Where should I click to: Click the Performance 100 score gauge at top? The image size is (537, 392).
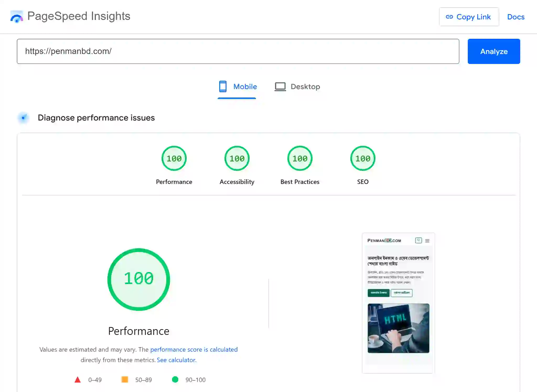[174, 158]
